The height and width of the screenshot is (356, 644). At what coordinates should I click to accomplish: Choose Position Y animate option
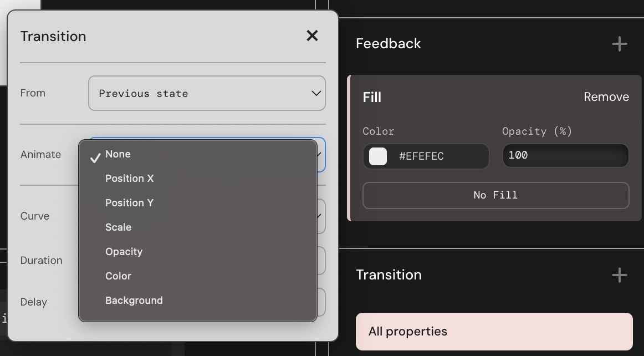tap(129, 203)
